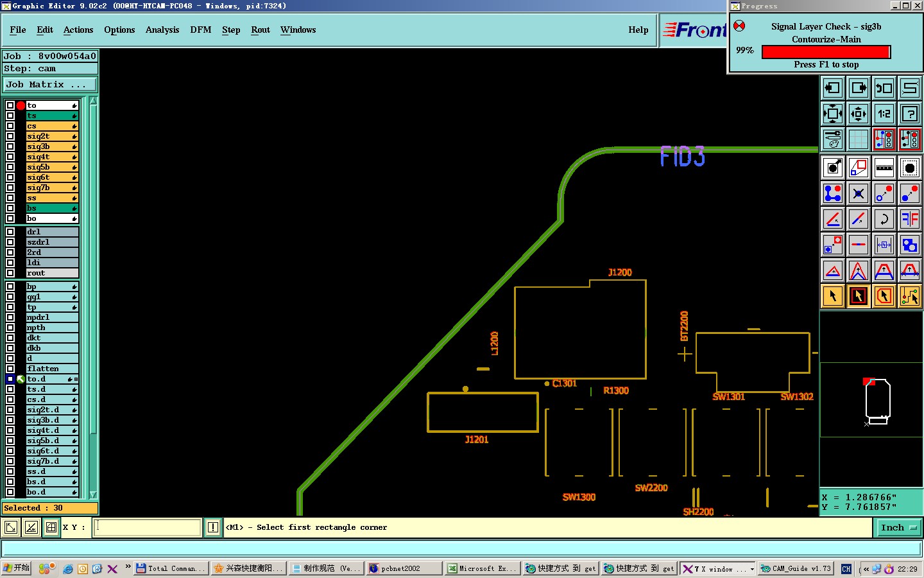Toggle the grid display icon
The image size is (924, 578).
858,139
